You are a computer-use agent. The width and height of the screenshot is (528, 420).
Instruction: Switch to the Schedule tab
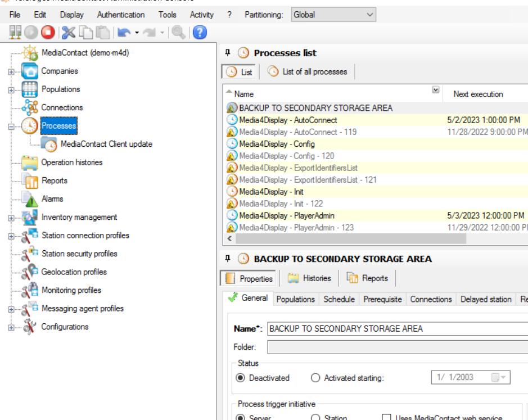tap(339, 299)
